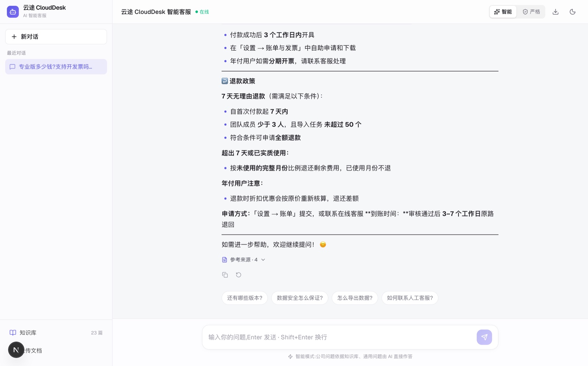
Task: Expand 参考来源 · 4 sources
Action: pos(244,260)
